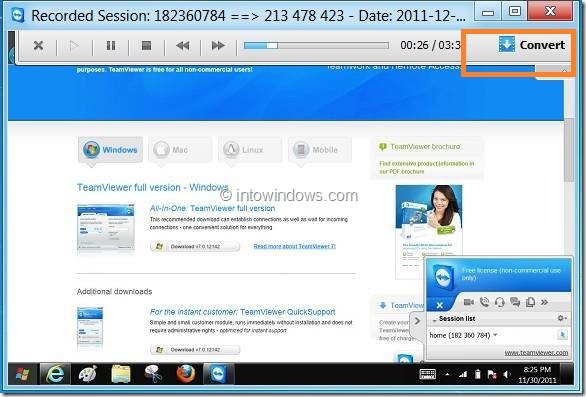Click the full version screenshot thumbnail
586x397 pixels.
pos(106,228)
